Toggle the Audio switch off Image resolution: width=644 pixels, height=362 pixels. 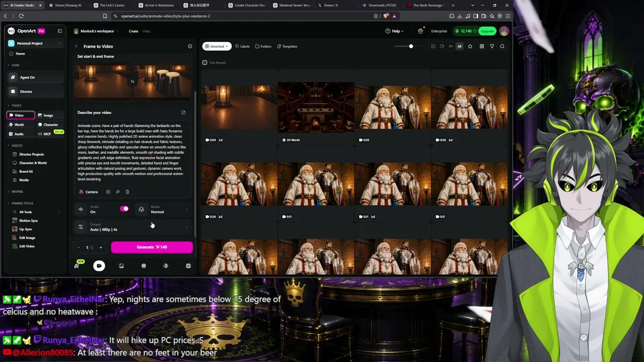pos(124,209)
